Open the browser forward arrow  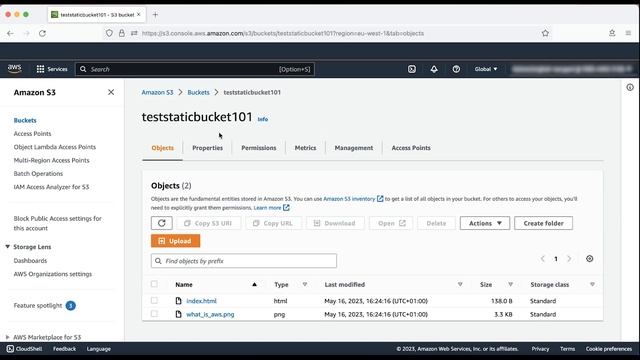tap(27, 33)
